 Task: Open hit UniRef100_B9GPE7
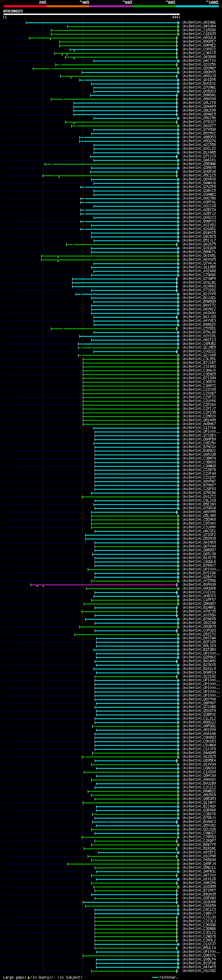pyautogui.click(x=199, y=41)
